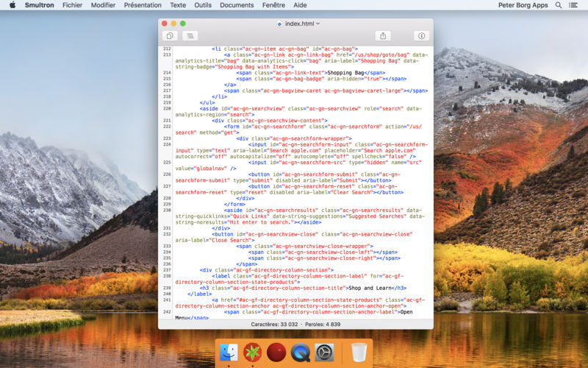Image resolution: width=588 pixels, height=368 pixels.
Task: Open the Outils menu
Action: click(x=203, y=5)
